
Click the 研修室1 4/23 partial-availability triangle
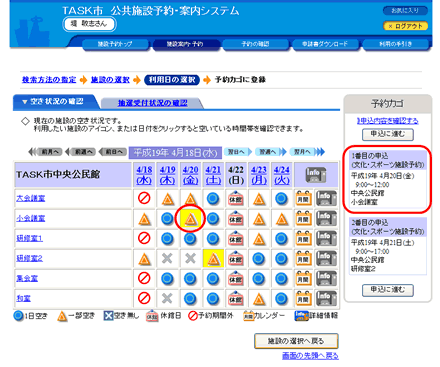[259, 239]
